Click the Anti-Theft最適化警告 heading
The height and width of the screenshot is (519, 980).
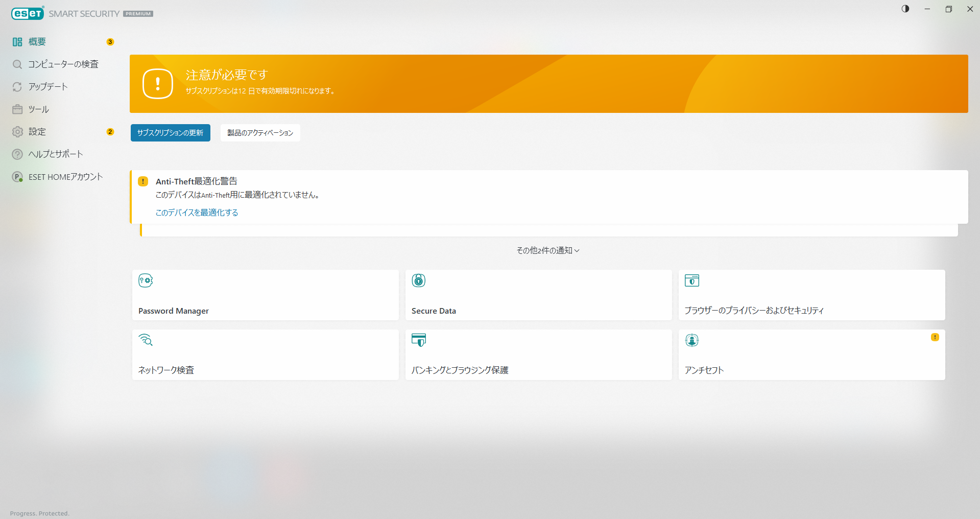[197, 181]
